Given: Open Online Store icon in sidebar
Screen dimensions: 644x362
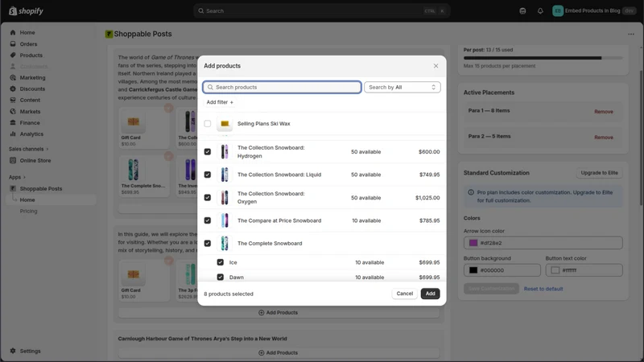Looking at the screenshot, I should click(x=13, y=160).
